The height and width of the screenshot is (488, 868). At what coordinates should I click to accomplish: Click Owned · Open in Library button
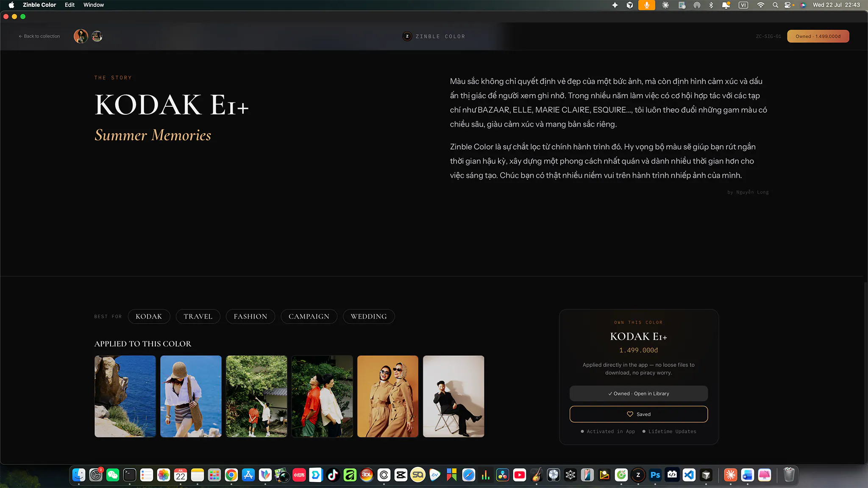(x=639, y=394)
